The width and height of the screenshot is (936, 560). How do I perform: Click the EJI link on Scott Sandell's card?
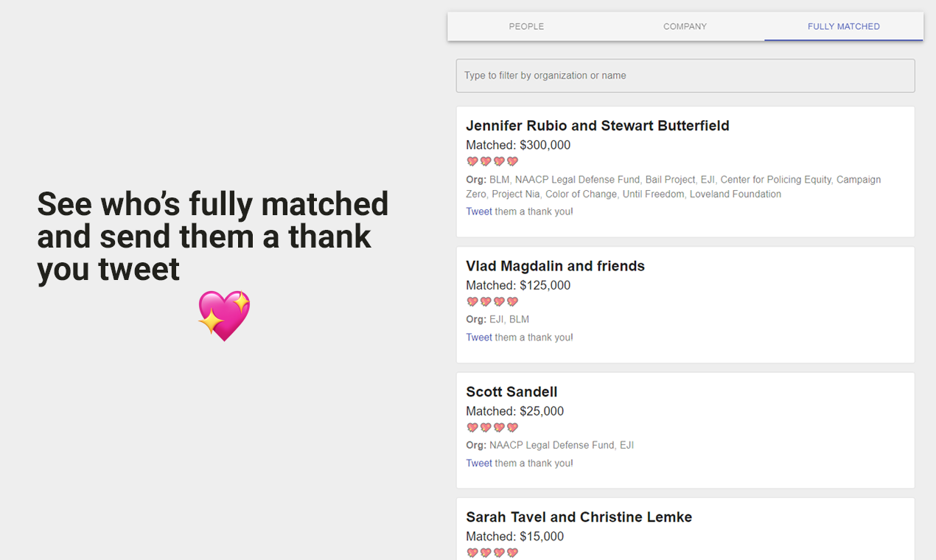627,445
